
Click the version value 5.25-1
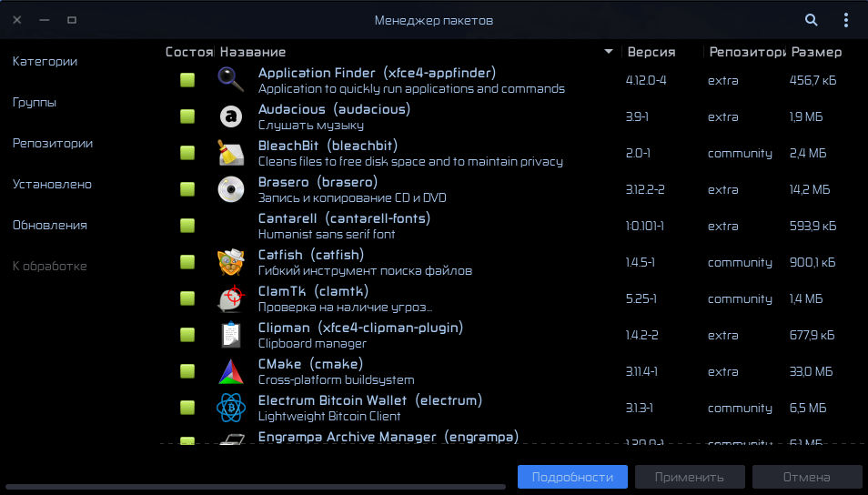pos(641,299)
